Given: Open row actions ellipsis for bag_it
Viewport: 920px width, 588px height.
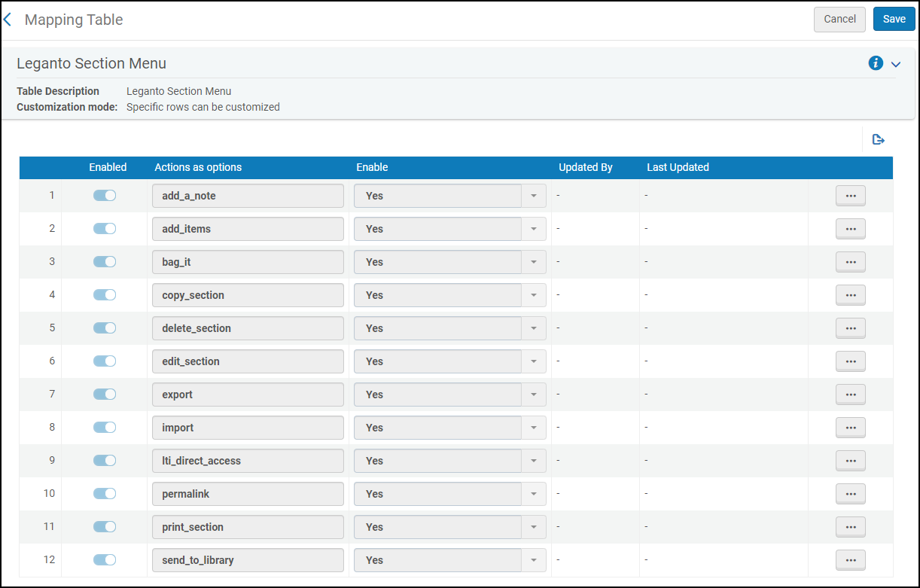Looking at the screenshot, I should pyautogui.click(x=850, y=262).
